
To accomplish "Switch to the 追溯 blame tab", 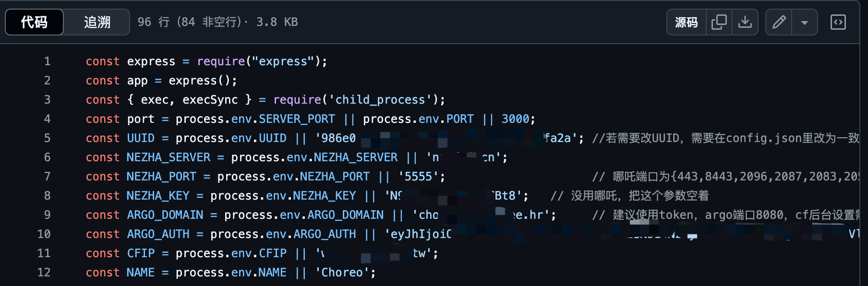I will point(97,22).
